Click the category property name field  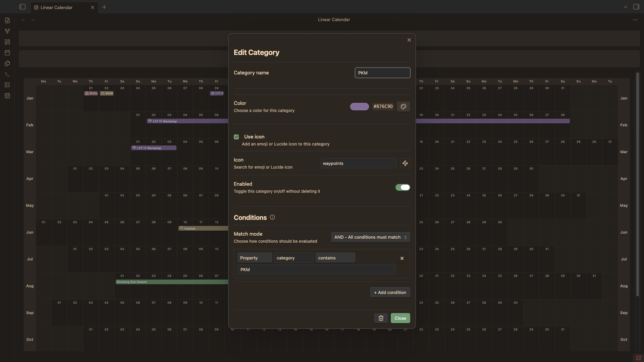pyautogui.click(x=293, y=258)
